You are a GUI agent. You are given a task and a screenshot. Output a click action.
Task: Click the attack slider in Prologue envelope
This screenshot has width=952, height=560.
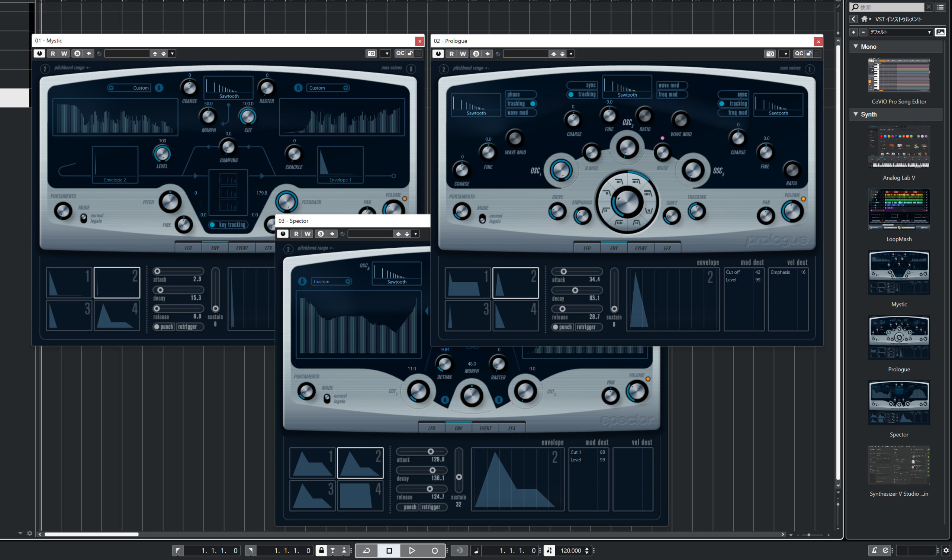tap(577, 272)
